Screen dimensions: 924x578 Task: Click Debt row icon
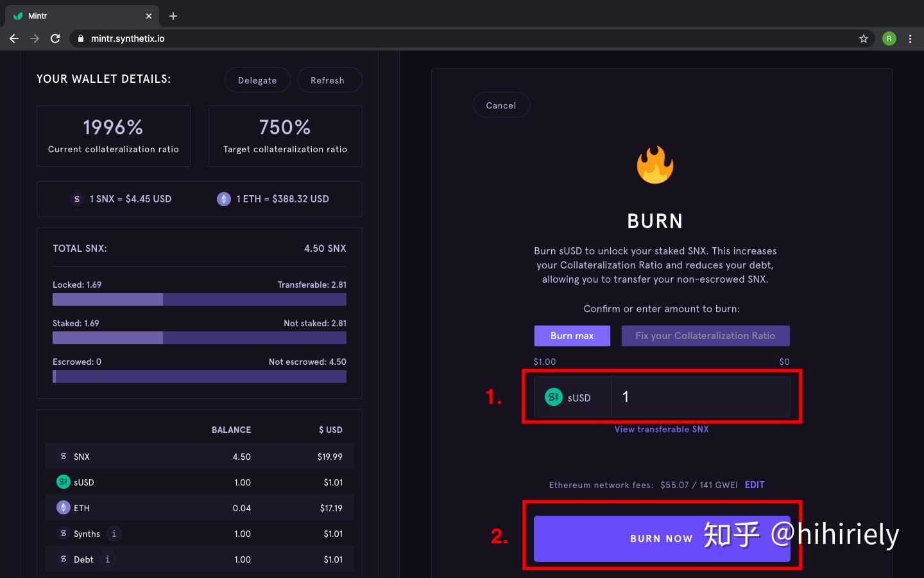[63, 559]
